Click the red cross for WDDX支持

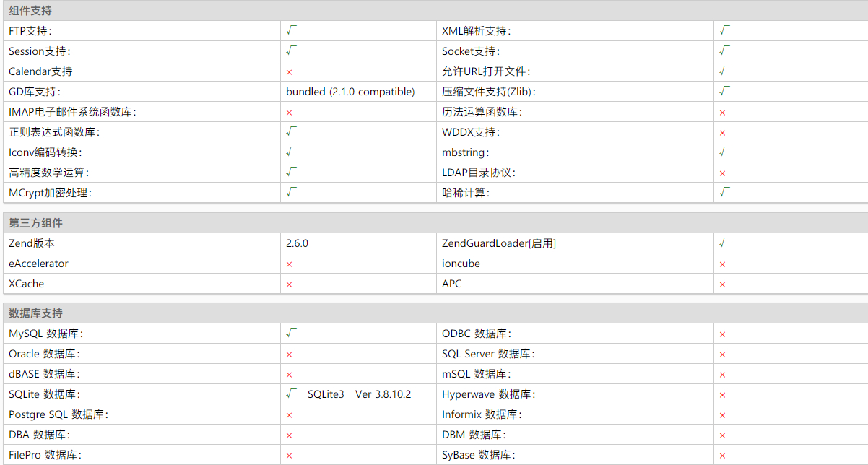722,133
